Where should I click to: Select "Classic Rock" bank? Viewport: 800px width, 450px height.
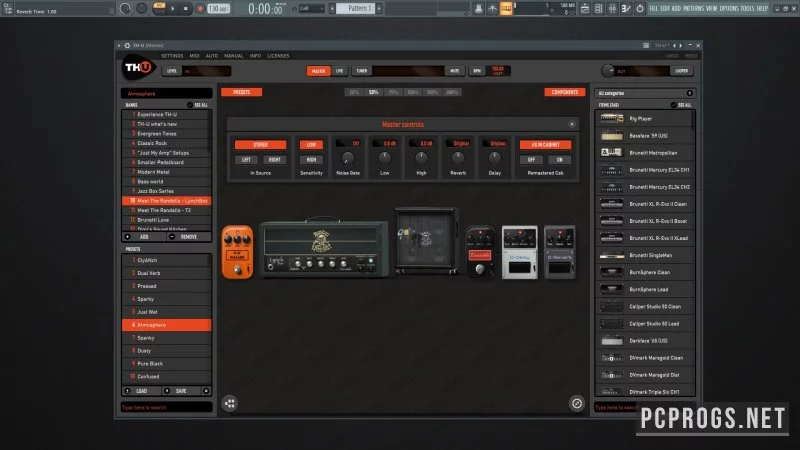tap(166, 143)
